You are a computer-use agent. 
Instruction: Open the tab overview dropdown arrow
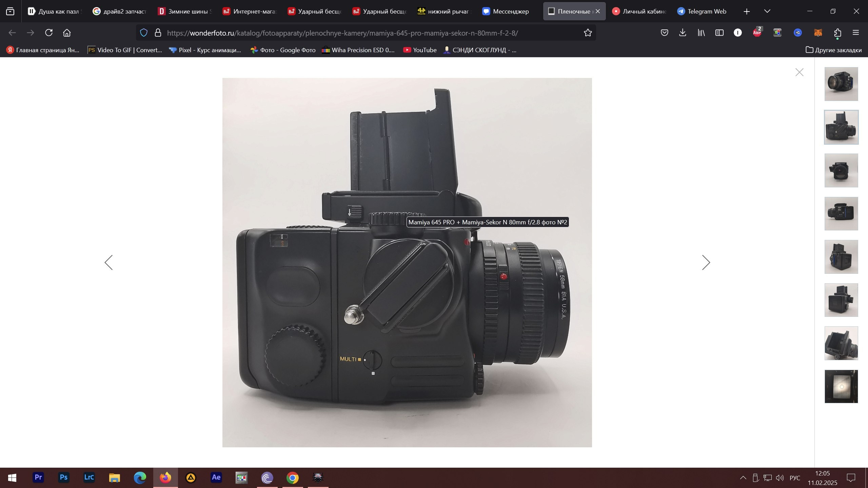point(767,11)
